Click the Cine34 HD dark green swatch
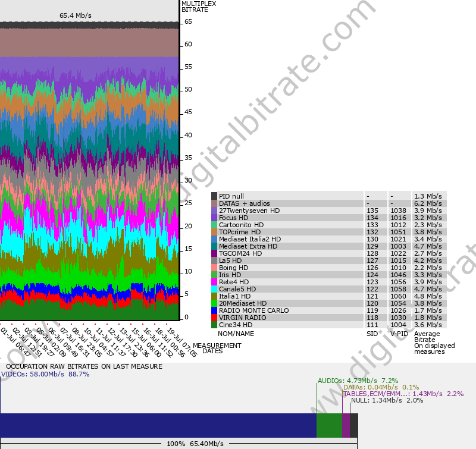 pos(214,324)
